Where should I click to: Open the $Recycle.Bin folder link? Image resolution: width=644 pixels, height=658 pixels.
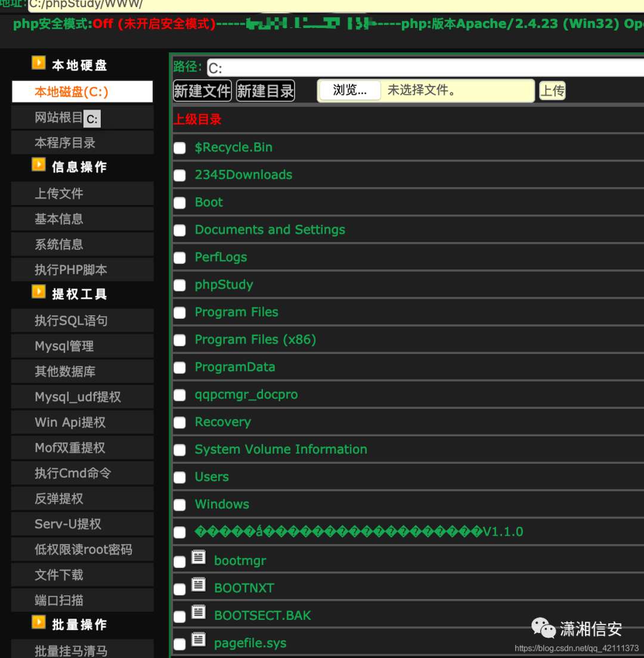coord(233,147)
